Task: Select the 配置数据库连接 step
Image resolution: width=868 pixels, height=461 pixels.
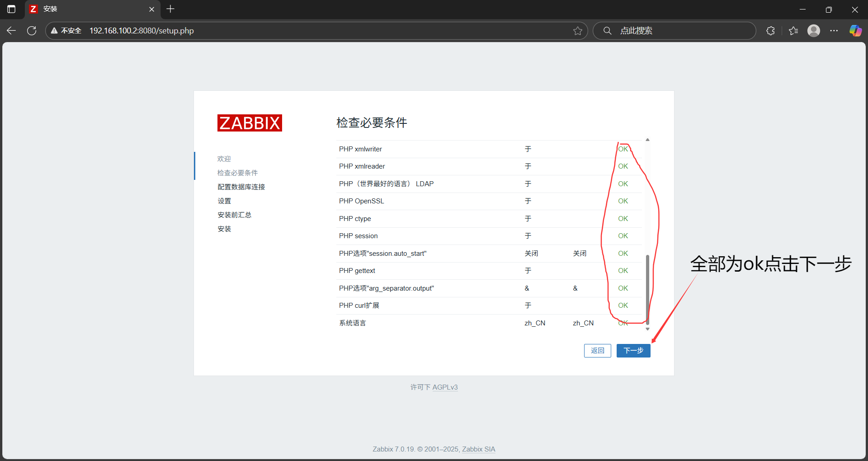Action: click(x=241, y=187)
